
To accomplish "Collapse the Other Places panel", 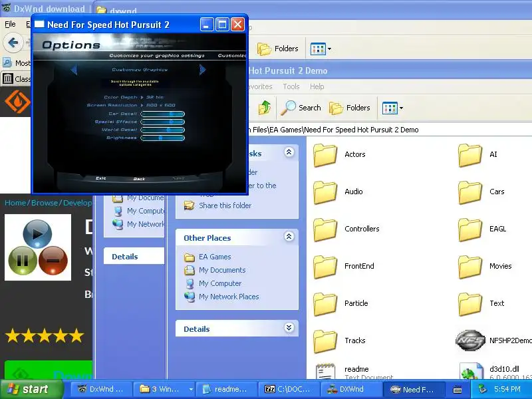I will click(x=289, y=237).
